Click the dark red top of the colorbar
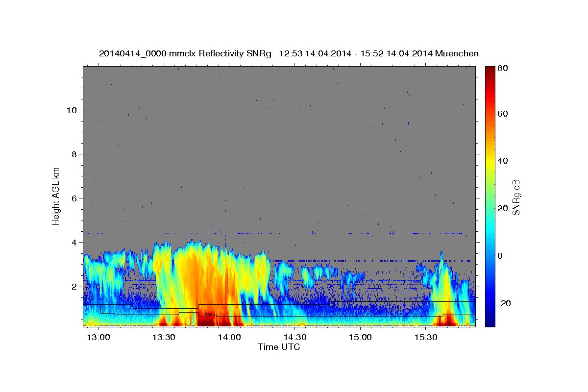Screen dimensions: 588x392 (490, 71)
